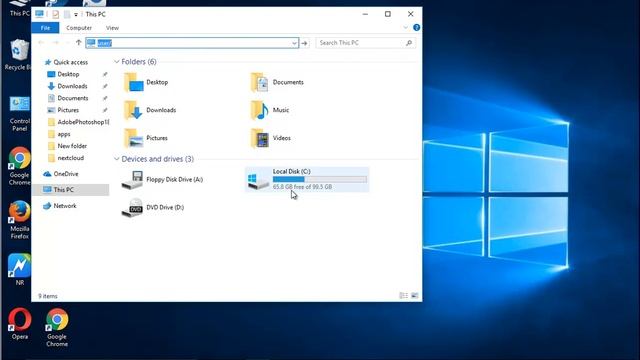Open the address bar history dropdown

(294, 43)
